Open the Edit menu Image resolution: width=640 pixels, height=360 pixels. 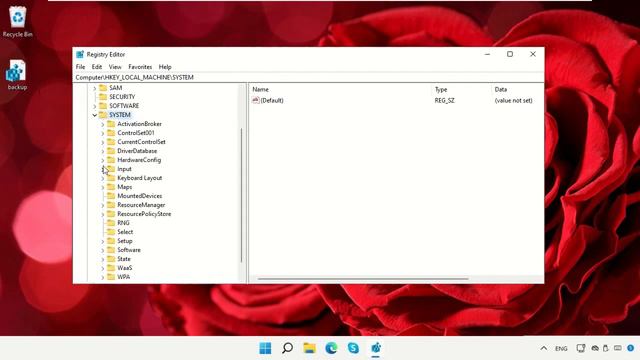97,67
